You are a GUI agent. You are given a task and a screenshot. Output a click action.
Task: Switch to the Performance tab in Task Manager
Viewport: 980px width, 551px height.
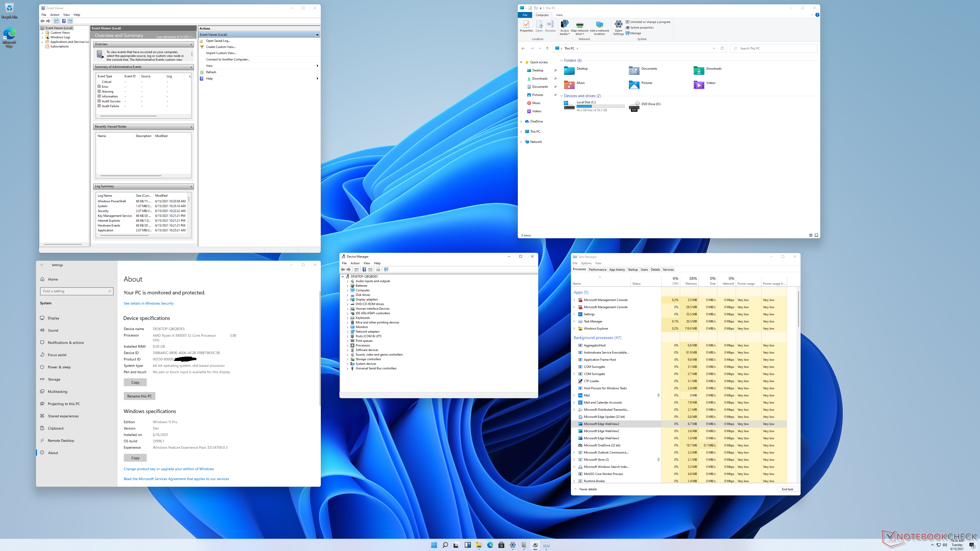(x=597, y=269)
